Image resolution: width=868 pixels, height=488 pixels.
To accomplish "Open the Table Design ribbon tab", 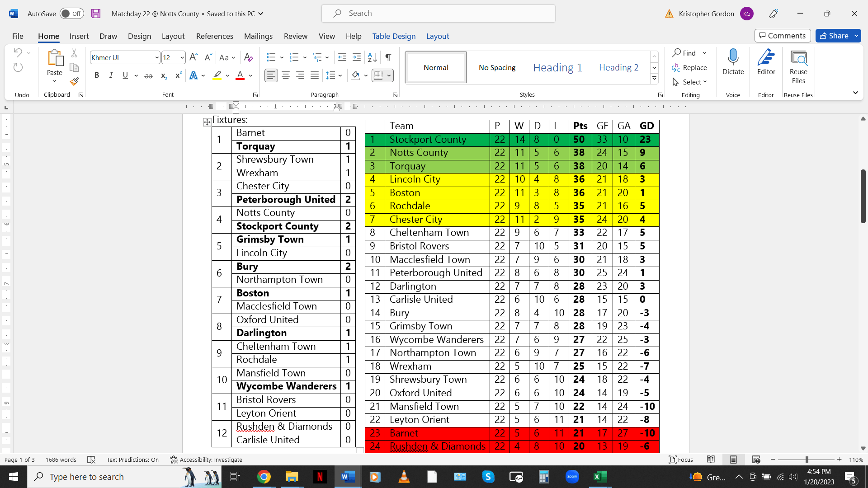I will [394, 36].
